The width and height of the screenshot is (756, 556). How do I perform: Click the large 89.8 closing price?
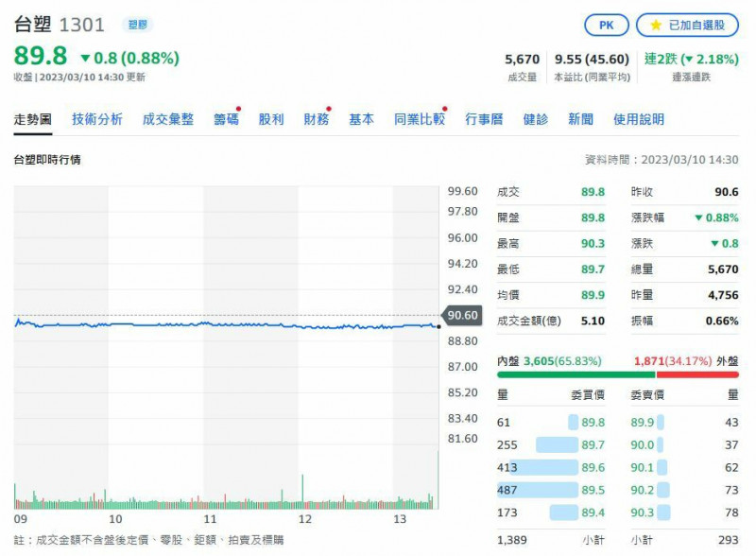41,56
